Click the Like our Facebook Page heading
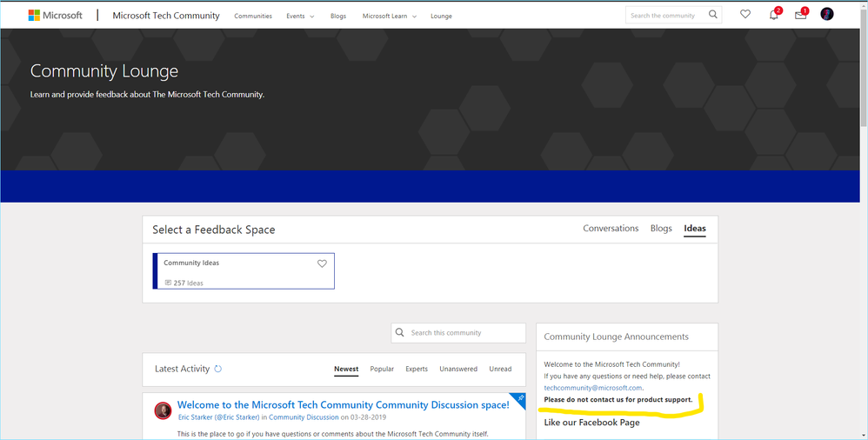 [591, 423]
